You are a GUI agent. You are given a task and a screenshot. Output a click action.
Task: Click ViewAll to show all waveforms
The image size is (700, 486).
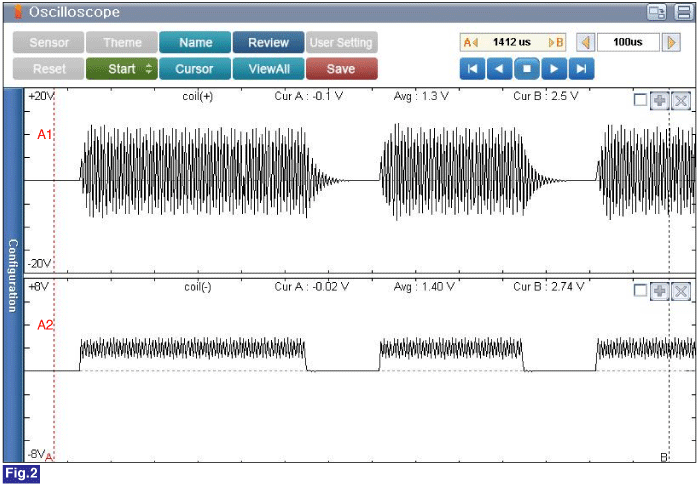(x=268, y=69)
